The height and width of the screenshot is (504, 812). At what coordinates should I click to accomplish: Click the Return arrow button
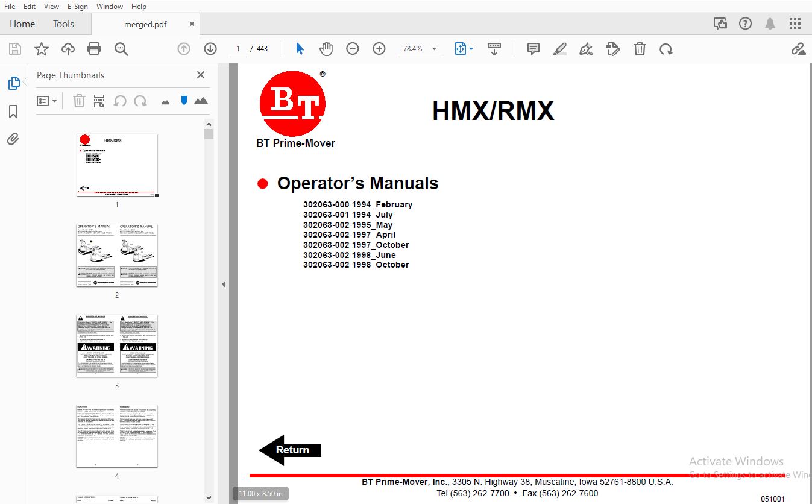tap(290, 450)
